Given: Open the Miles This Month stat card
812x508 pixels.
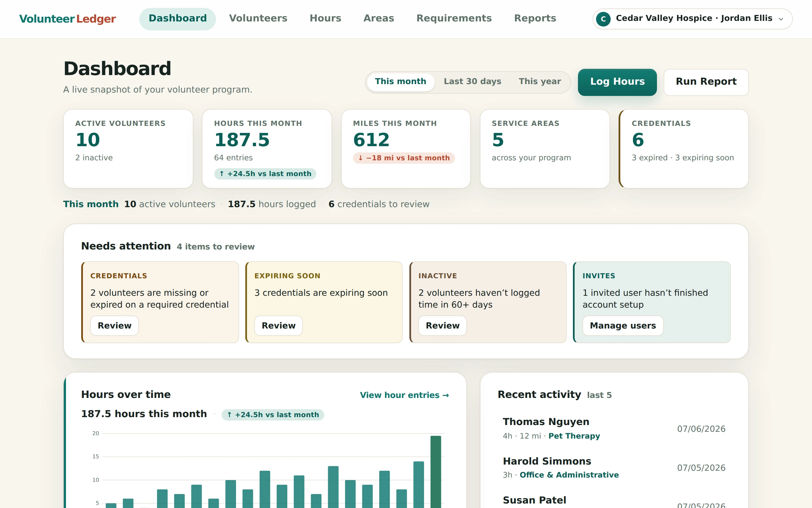Looking at the screenshot, I should tap(406, 148).
